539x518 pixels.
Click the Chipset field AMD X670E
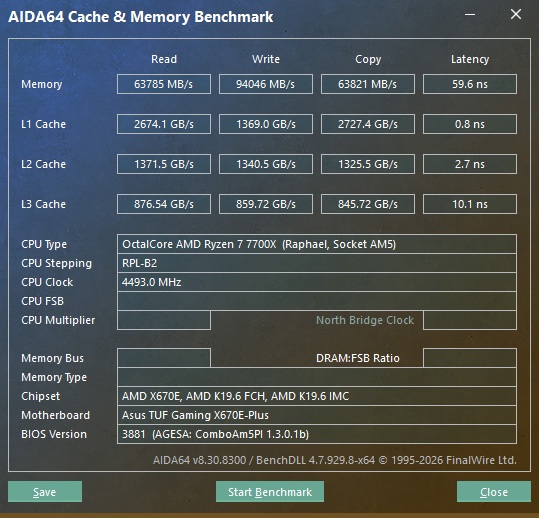317,396
